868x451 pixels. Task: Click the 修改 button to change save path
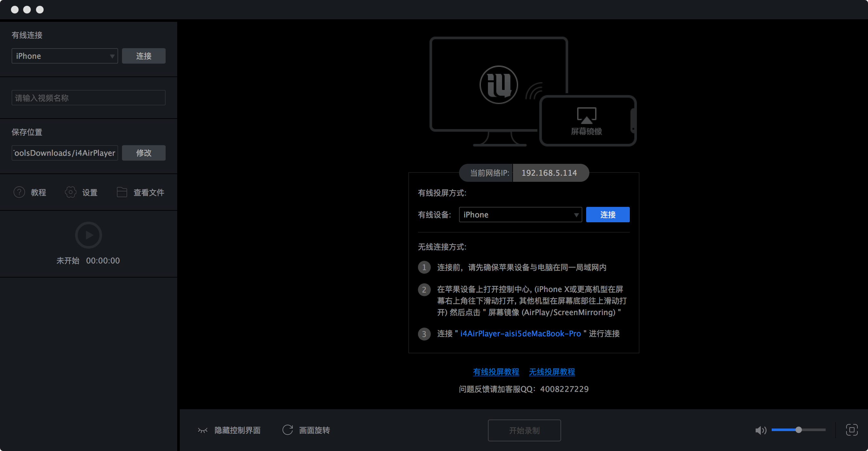(x=143, y=153)
